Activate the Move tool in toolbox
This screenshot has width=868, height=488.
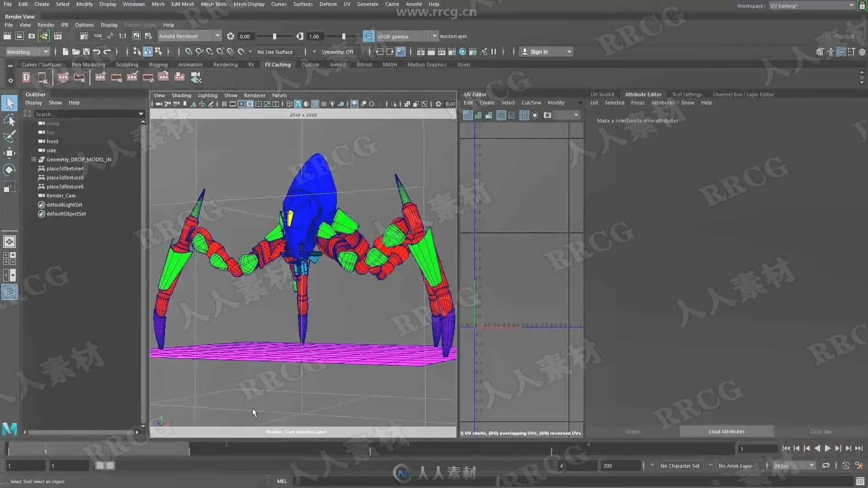click(x=9, y=153)
